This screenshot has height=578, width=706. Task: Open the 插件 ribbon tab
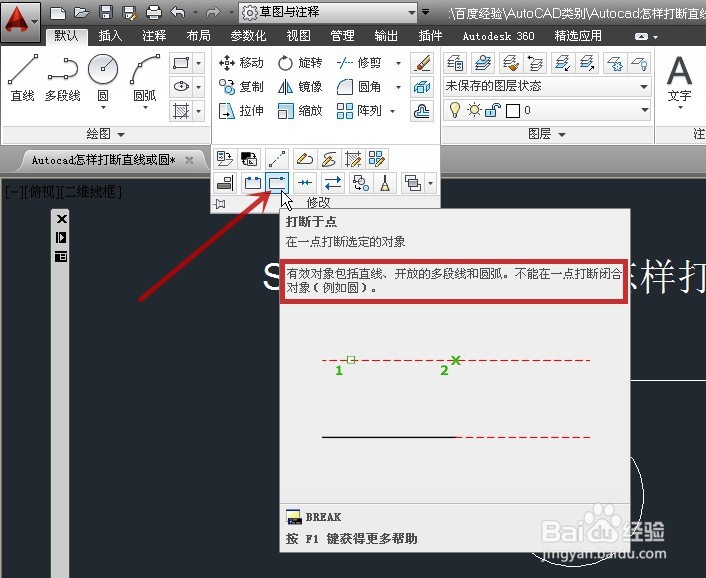(x=430, y=36)
